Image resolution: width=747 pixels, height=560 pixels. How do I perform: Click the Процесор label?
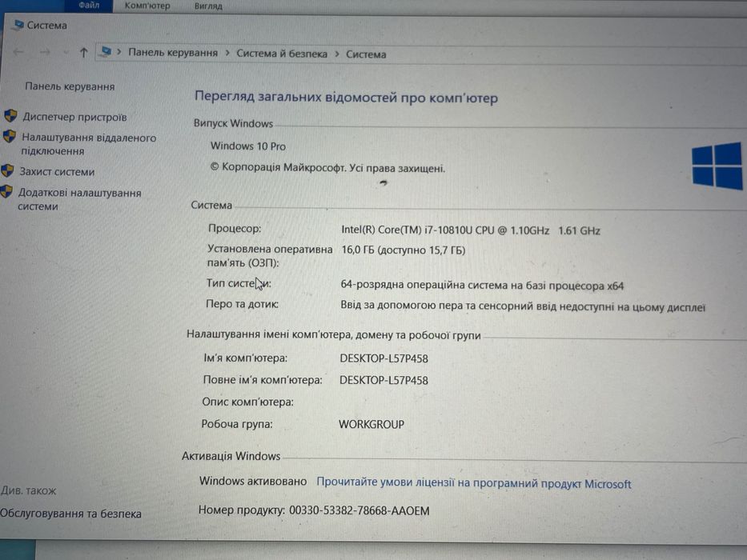point(235,229)
